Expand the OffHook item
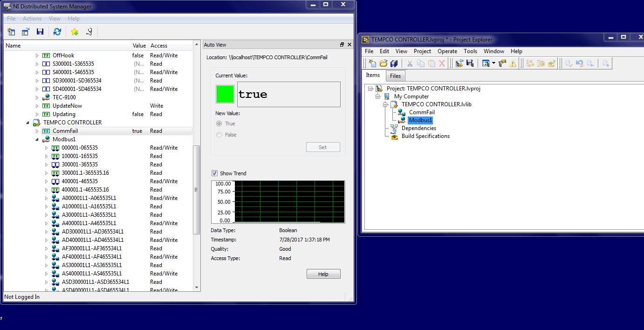 (x=37, y=55)
